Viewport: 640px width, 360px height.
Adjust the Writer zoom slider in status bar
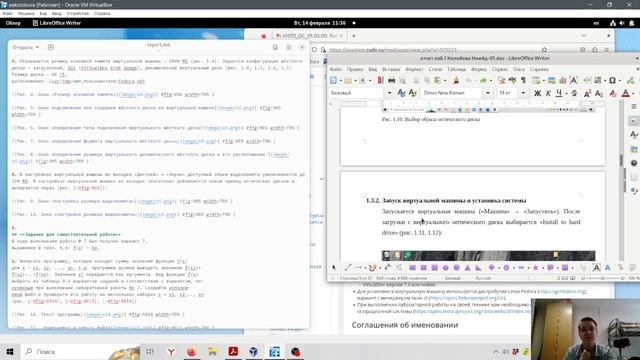(x=603, y=278)
